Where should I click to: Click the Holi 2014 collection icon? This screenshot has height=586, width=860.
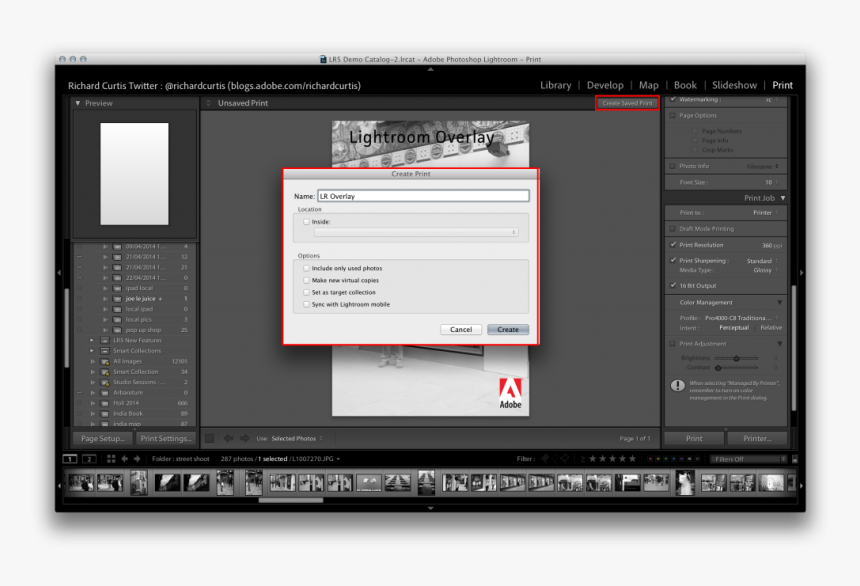coord(105,403)
